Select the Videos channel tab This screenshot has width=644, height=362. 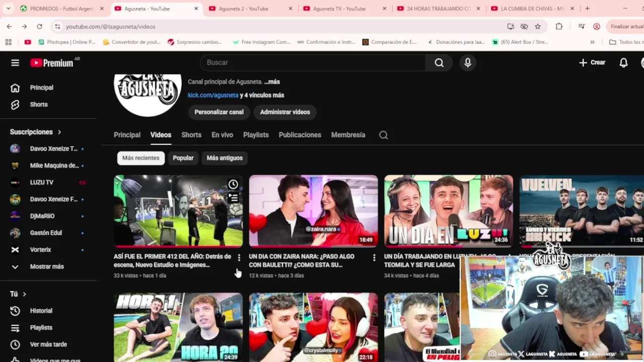160,135
